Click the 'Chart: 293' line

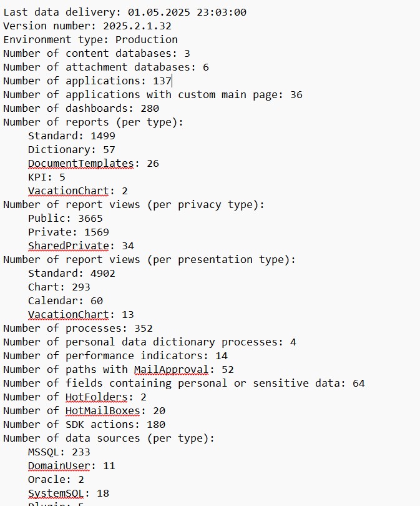tap(59, 287)
